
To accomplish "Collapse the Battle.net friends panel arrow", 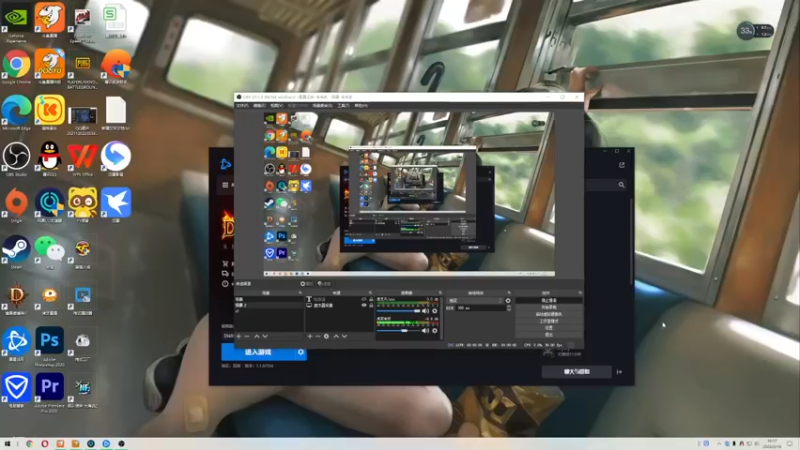I will click(619, 372).
